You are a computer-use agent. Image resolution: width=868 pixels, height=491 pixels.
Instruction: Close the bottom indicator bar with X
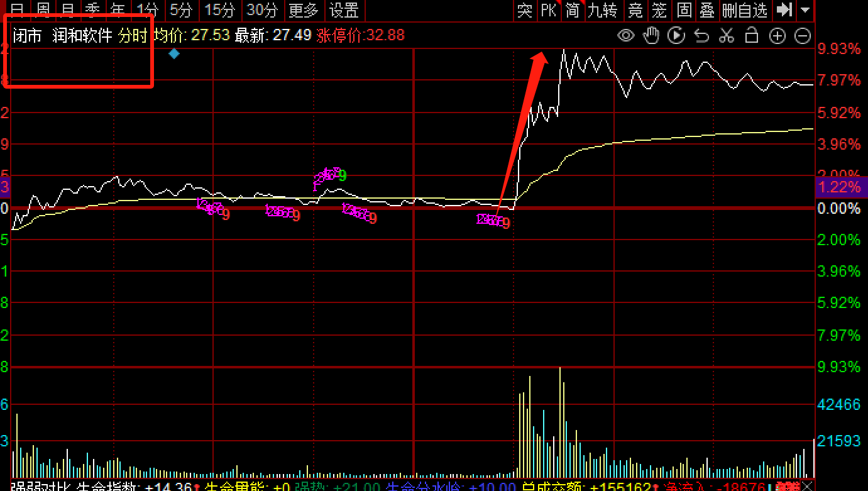[808, 486]
